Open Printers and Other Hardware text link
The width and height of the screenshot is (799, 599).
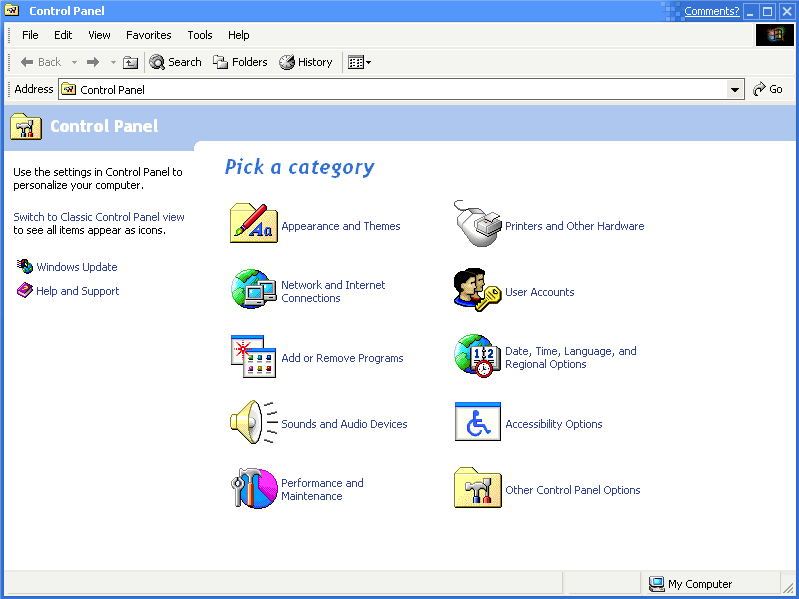575,226
